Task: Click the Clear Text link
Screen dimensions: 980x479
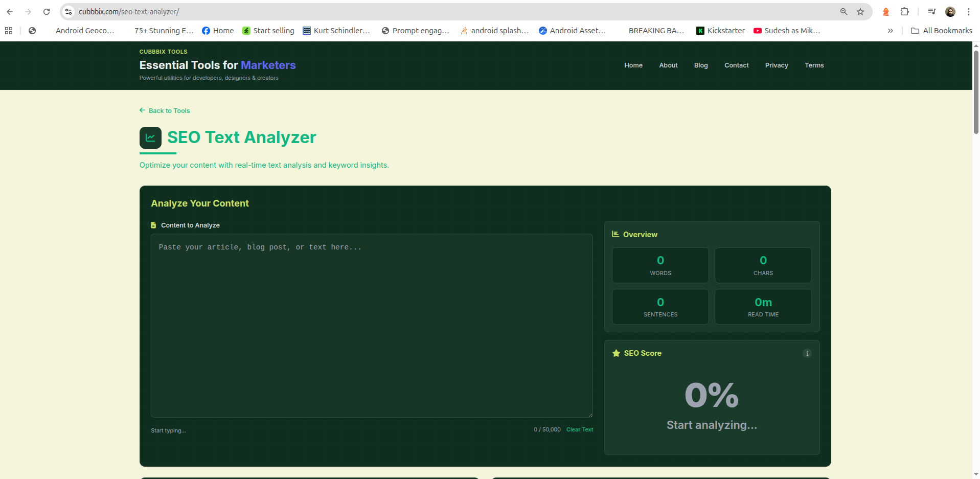Action: click(579, 429)
